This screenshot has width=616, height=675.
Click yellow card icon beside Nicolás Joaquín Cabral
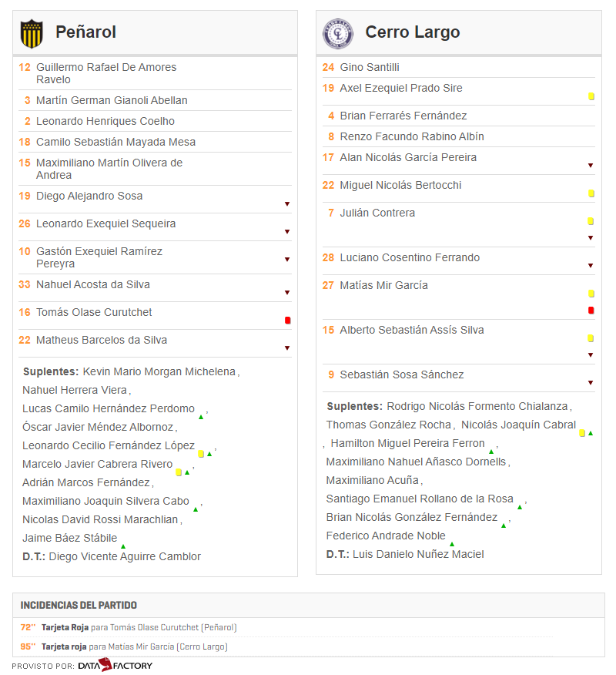coord(582,433)
